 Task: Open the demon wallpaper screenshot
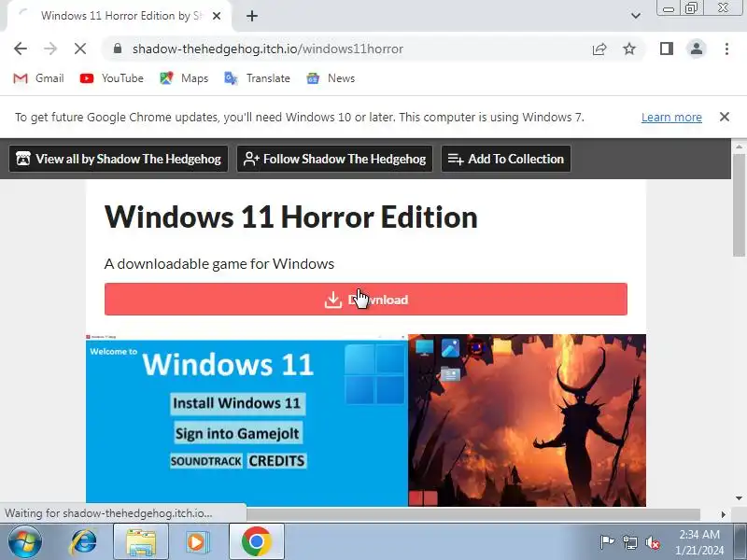click(527, 420)
